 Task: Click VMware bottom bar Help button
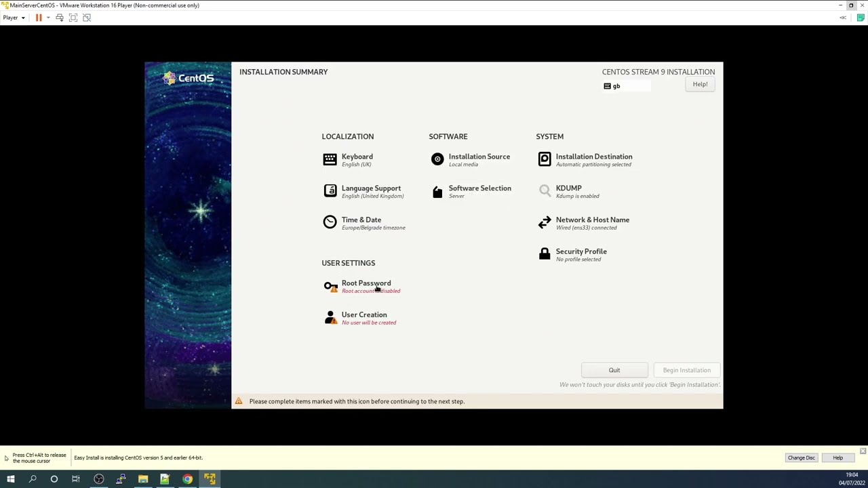tap(837, 457)
